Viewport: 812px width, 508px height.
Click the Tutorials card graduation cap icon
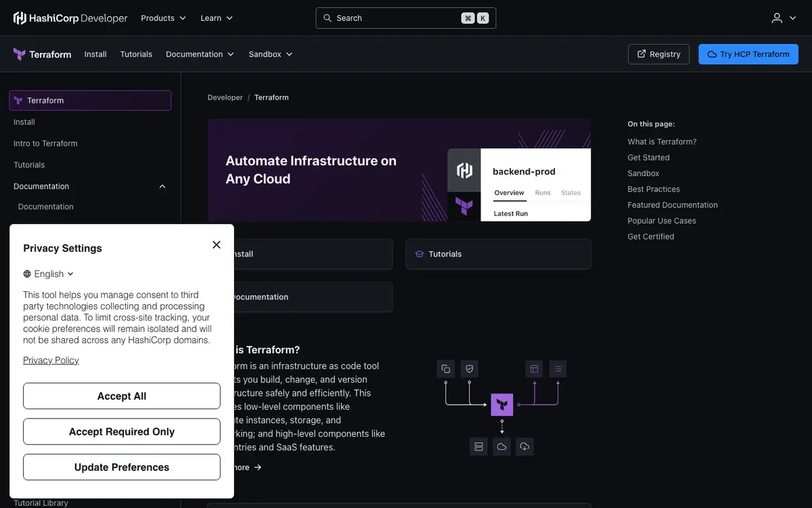[x=420, y=254]
